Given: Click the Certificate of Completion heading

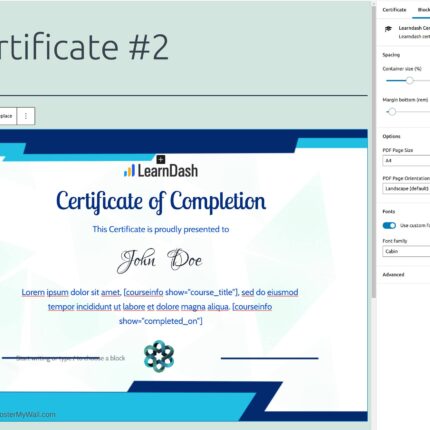Looking at the screenshot, I should click(x=161, y=202).
